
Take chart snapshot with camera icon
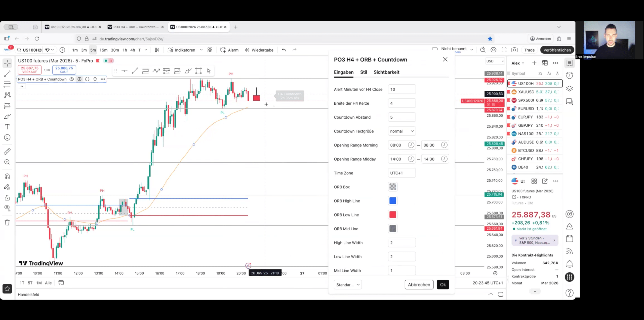[514, 50]
